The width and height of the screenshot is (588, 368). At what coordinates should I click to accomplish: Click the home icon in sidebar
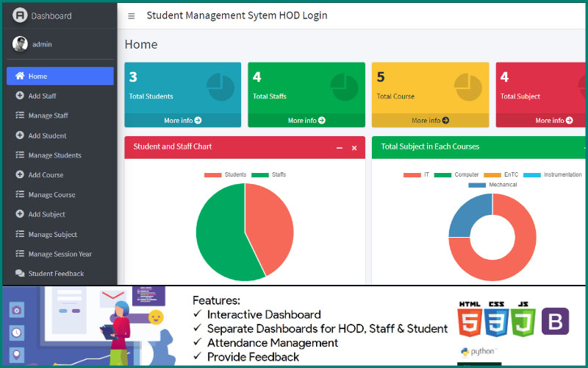tap(20, 76)
